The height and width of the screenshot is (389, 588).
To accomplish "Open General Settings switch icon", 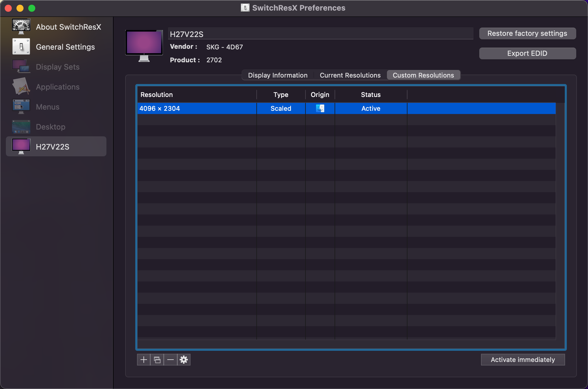I will point(21,47).
